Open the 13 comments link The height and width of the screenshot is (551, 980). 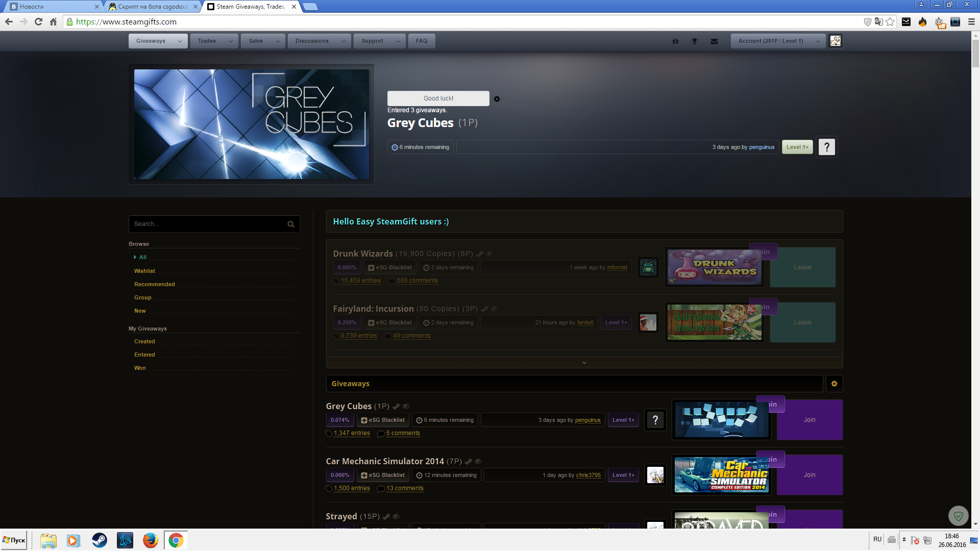click(x=405, y=489)
